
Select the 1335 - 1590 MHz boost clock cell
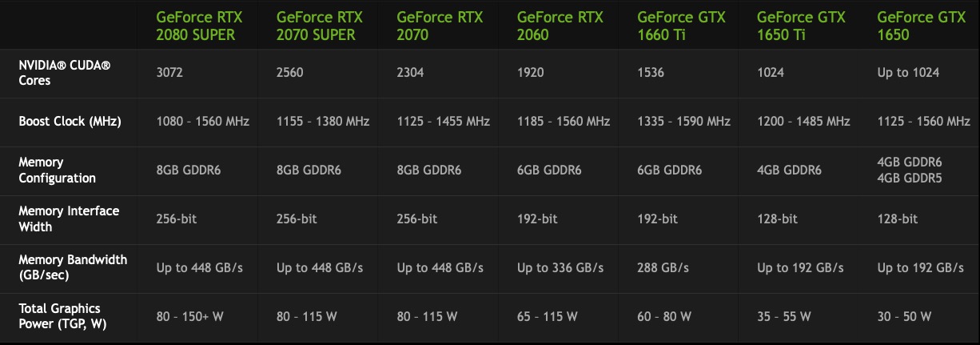coord(683,122)
